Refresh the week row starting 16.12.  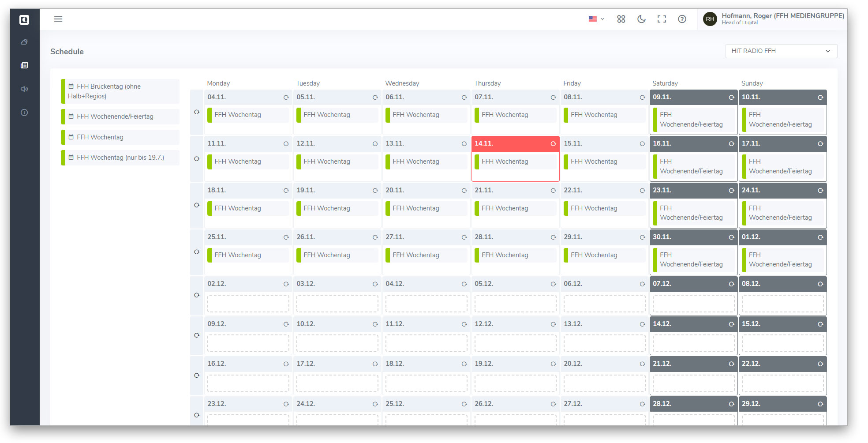197,375
